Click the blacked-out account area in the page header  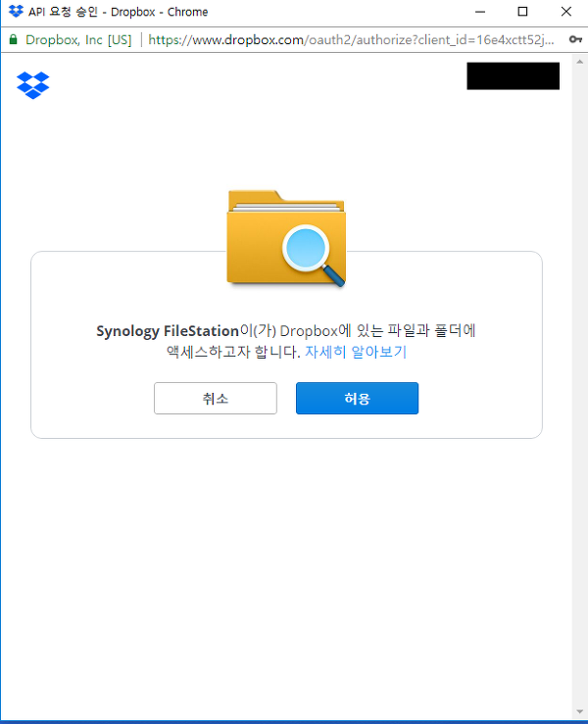(513, 76)
